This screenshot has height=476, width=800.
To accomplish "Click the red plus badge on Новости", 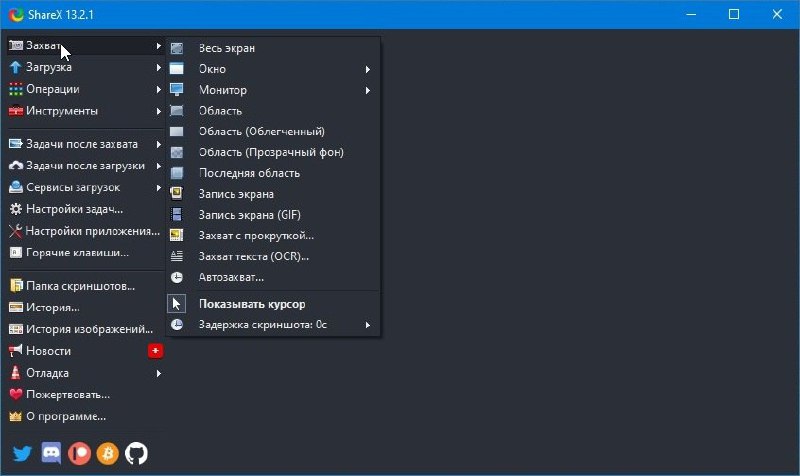I will 156,351.
